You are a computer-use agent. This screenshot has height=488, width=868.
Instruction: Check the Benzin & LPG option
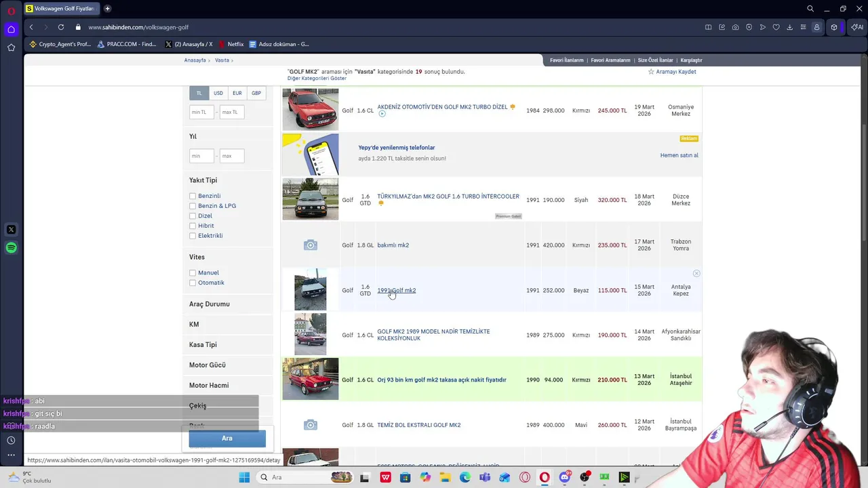(x=193, y=206)
